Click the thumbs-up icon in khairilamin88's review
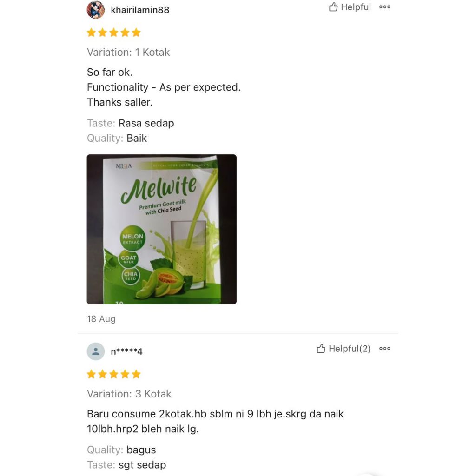Image resolution: width=476 pixels, height=476 pixels. [333, 7]
